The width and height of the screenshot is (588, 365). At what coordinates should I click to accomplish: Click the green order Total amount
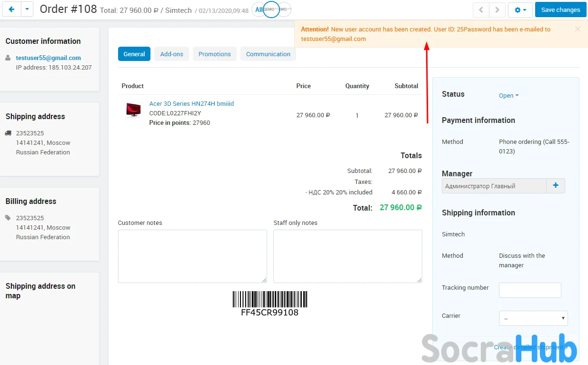(x=401, y=208)
